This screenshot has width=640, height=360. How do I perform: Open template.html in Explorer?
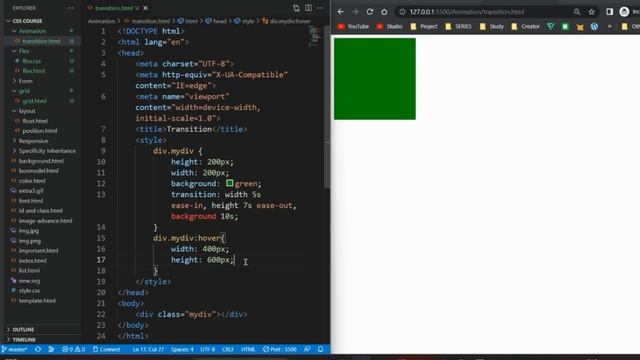tap(37, 300)
